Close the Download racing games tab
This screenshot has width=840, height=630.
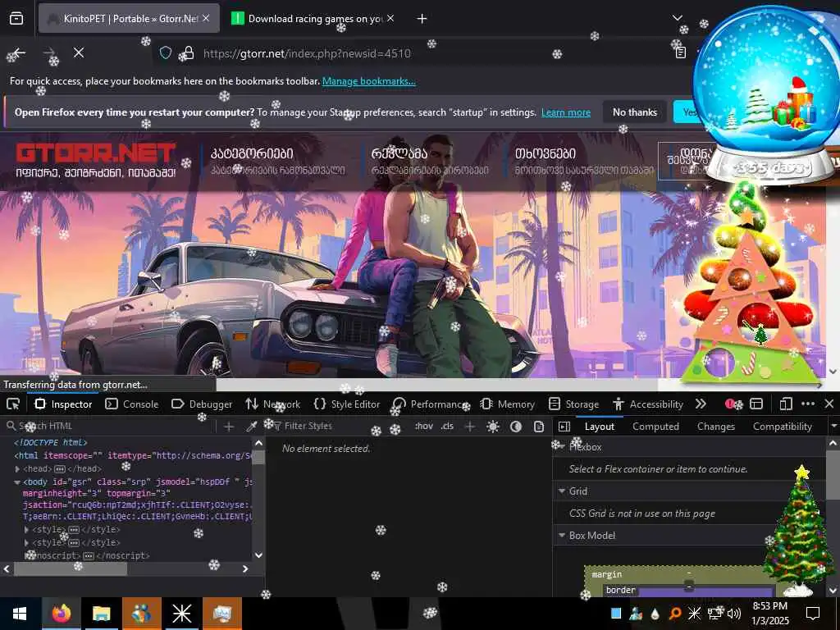coord(390,18)
